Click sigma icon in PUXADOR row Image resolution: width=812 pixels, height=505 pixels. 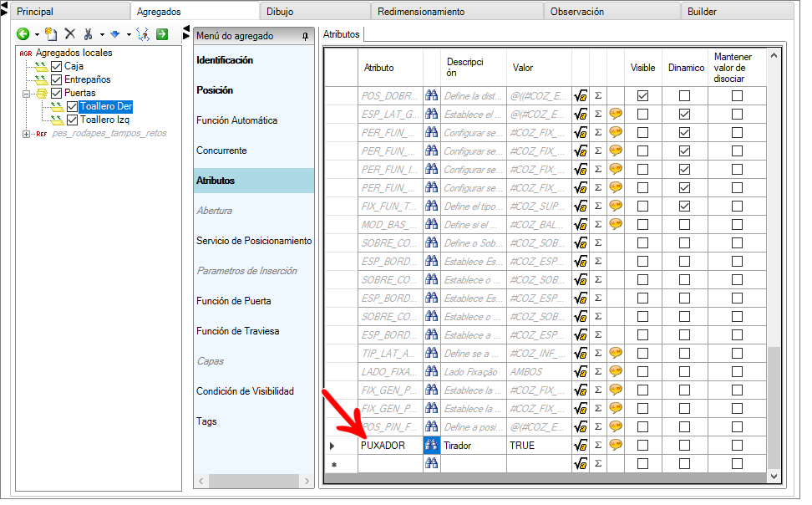tap(598, 445)
